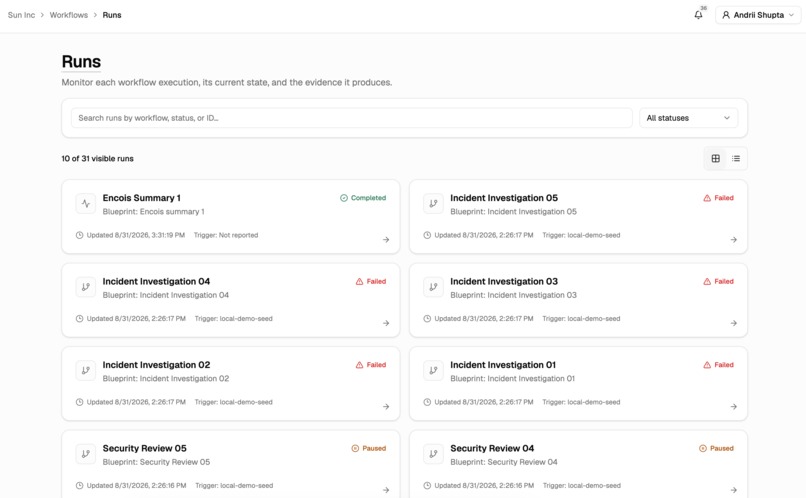Click 'Blueprint: Incident Investigation 05' text
Screen dimensions: 806x498
514,212
